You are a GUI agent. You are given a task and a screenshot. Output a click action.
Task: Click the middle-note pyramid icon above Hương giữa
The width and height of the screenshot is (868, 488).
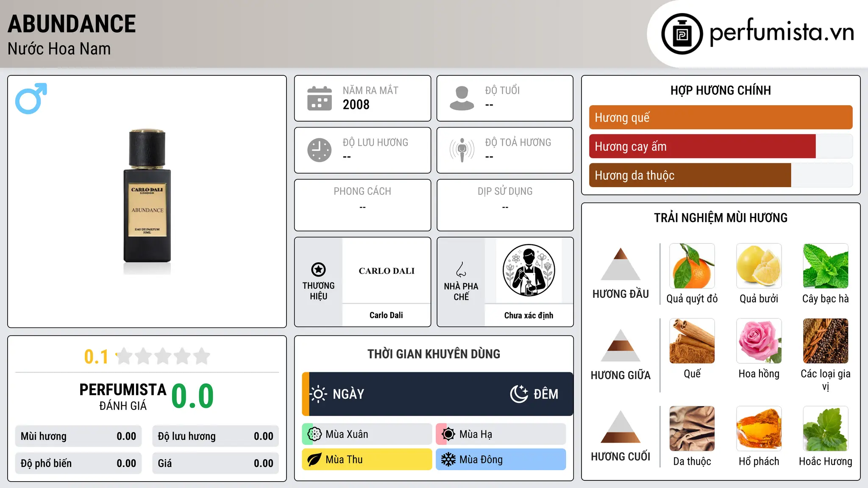pyautogui.click(x=620, y=345)
